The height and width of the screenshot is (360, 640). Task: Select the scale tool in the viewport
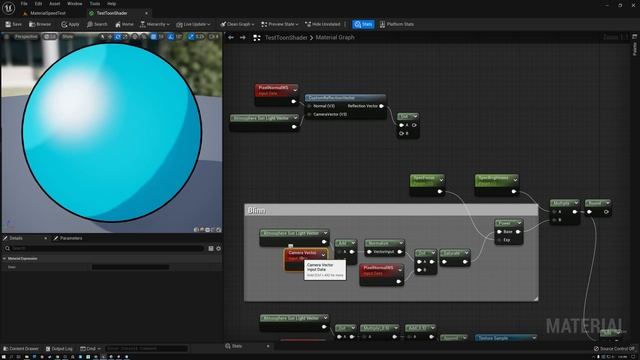125,37
